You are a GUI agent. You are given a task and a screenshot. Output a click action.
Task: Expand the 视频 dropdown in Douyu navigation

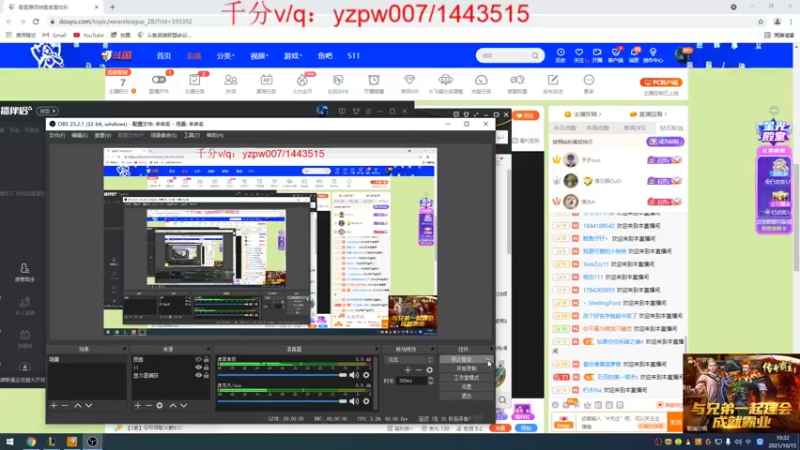259,56
